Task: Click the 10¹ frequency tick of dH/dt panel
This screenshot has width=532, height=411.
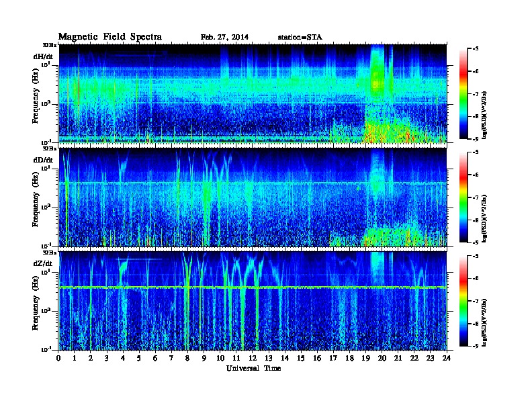Action: [x=46, y=64]
